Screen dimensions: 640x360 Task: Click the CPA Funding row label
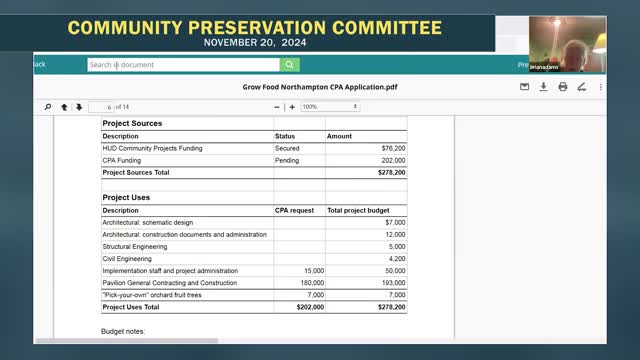click(122, 160)
